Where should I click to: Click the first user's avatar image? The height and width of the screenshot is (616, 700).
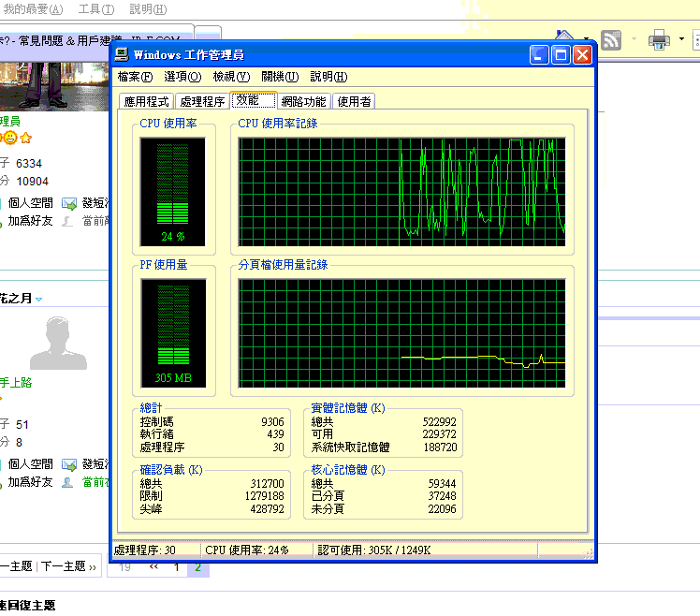click(54, 86)
